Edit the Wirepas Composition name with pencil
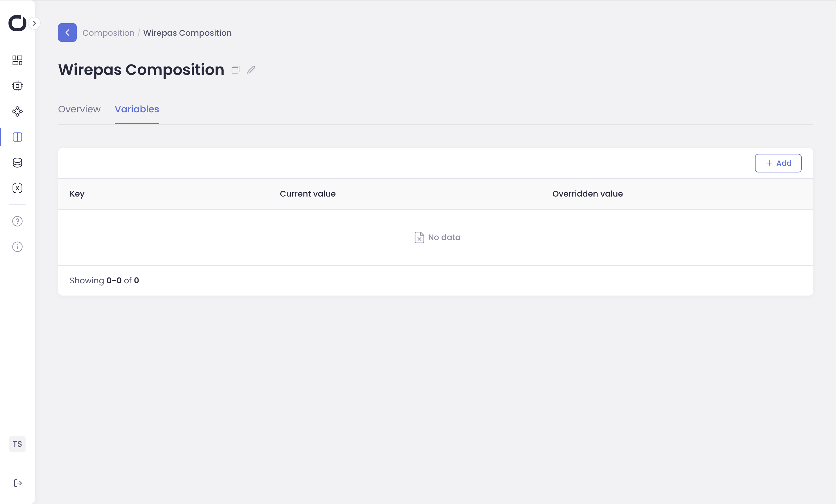836x504 pixels. (x=251, y=70)
